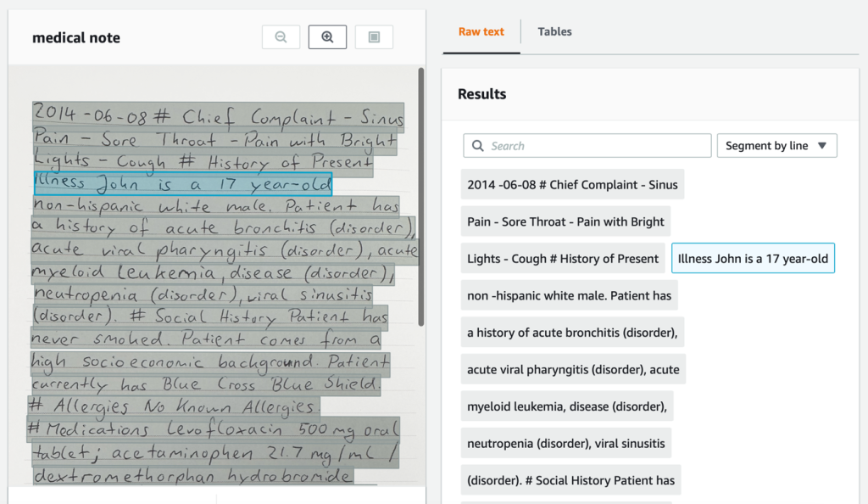
Task: Zoom in on the medical note document
Action: (x=327, y=36)
